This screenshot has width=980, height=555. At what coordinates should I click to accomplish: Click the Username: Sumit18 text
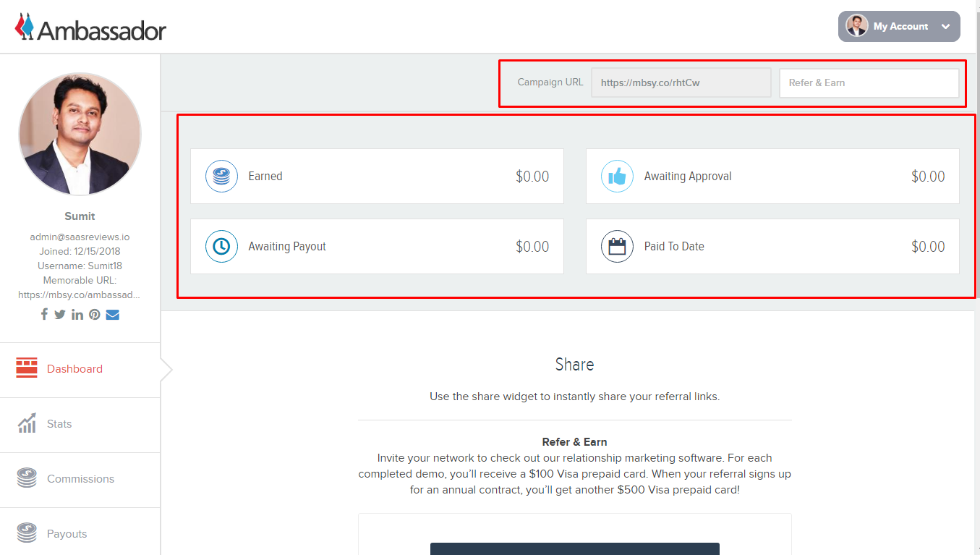(80, 266)
